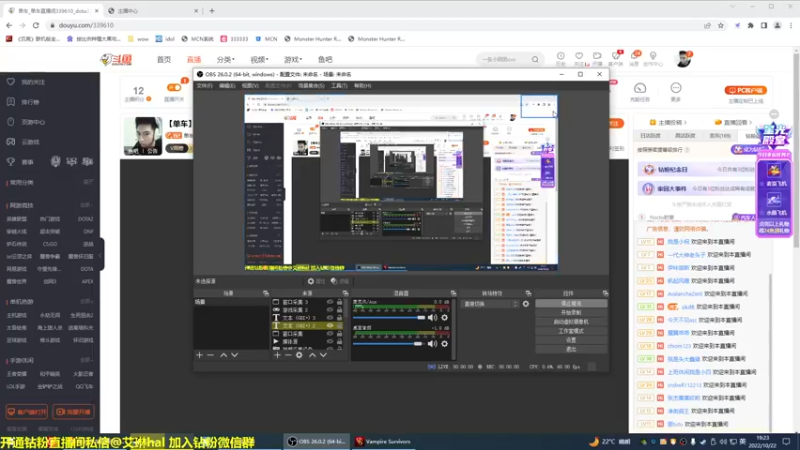
Task: Open the 更多 more options circle
Action: click(676, 88)
